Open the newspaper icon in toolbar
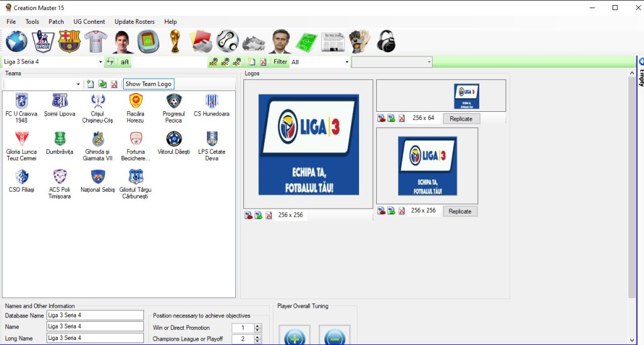Image resolution: width=644 pixels, height=345 pixels. [333, 41]
